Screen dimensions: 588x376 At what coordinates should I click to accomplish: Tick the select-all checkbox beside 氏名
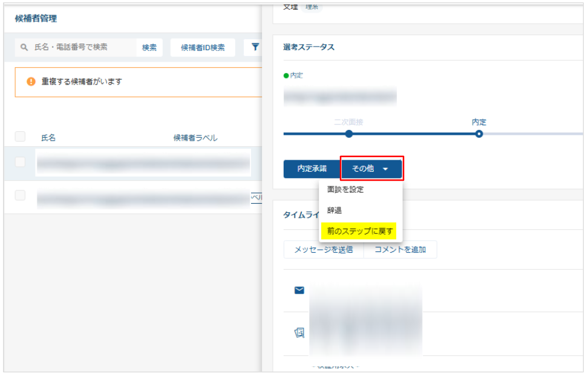[x=21, y=137]
